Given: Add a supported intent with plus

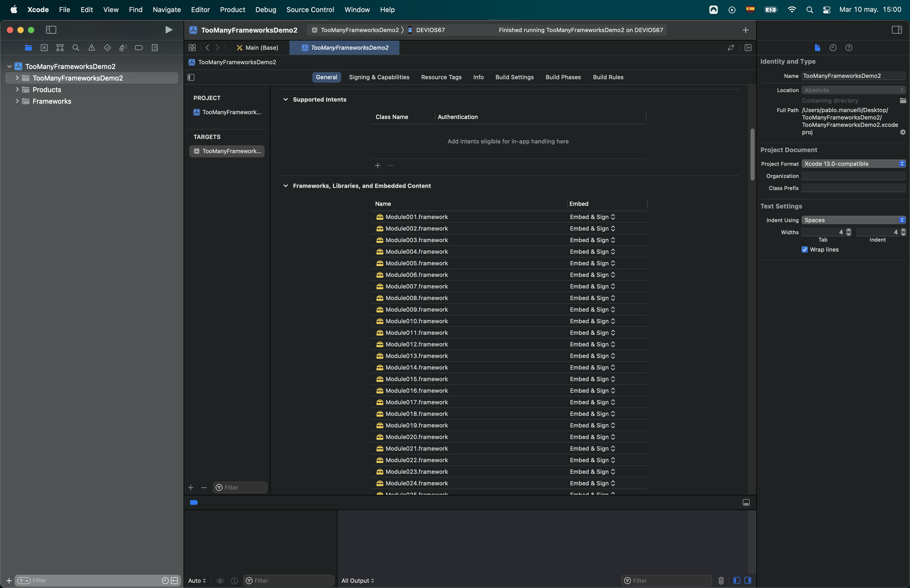Looking at the screenshot, I should click(378, 165).
